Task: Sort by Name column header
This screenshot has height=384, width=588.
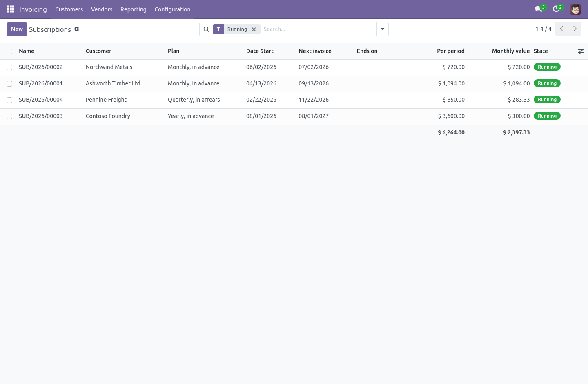Action: 27,51
